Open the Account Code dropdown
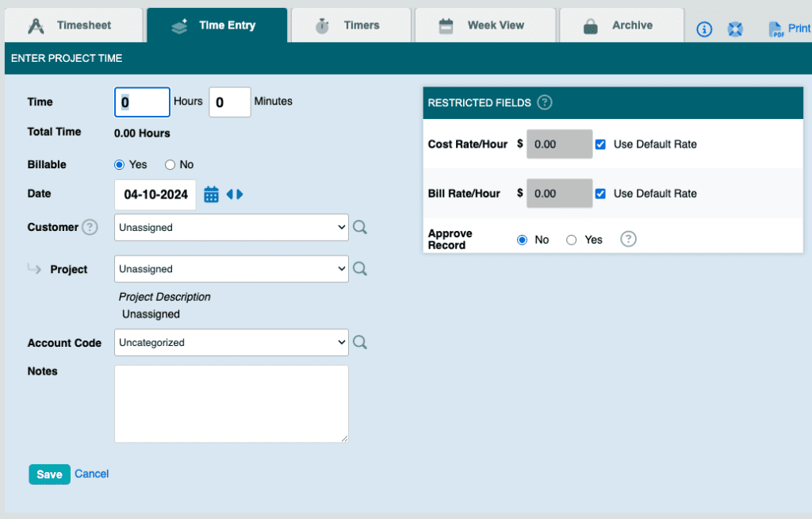 tap(232, 343)
